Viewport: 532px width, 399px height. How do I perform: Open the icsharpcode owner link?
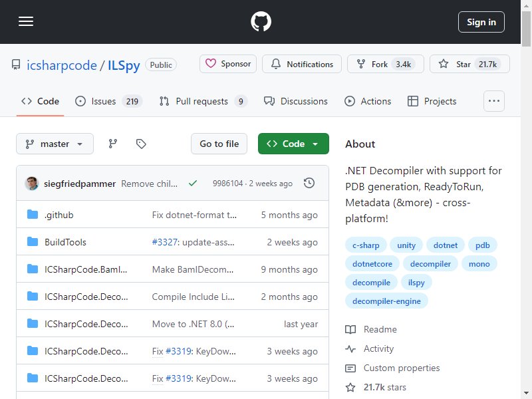[61, 65]
